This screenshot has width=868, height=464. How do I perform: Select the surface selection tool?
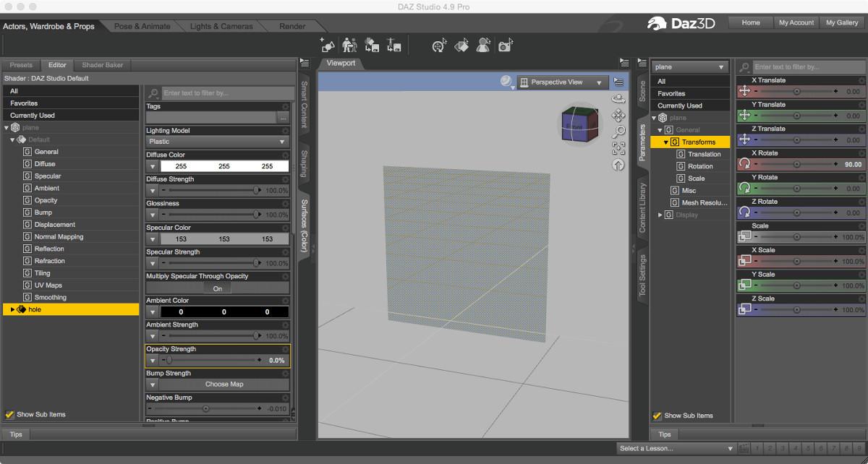pos(461,46)
